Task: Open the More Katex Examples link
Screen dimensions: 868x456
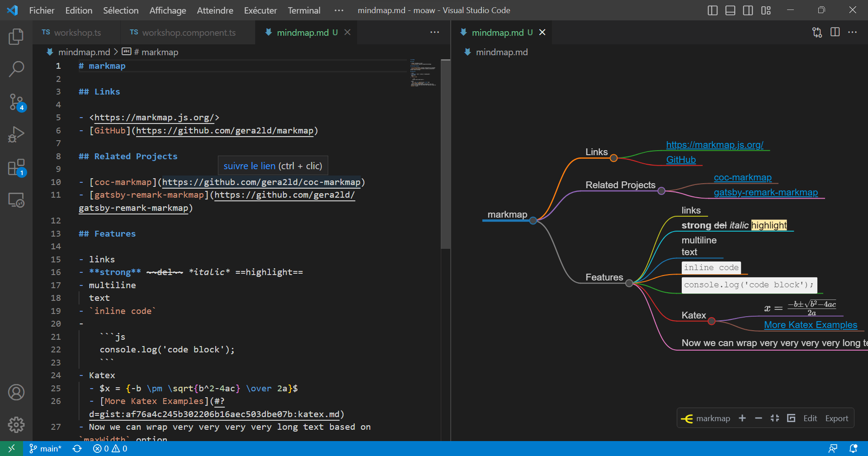Action: pyautogui.click(x=811, y=325)
